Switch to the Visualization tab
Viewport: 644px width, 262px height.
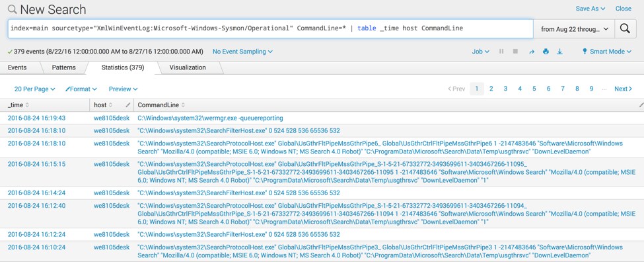click(x=188, y=67)
